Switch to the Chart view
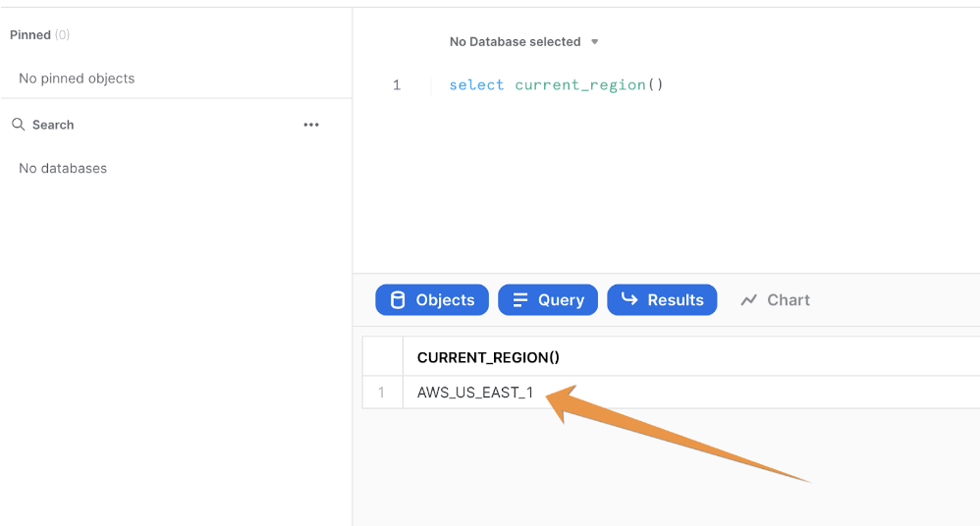 775,300
